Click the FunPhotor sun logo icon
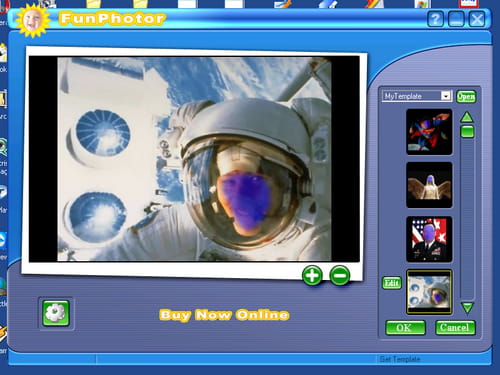The image size is (500, 375). pos(33,21)
